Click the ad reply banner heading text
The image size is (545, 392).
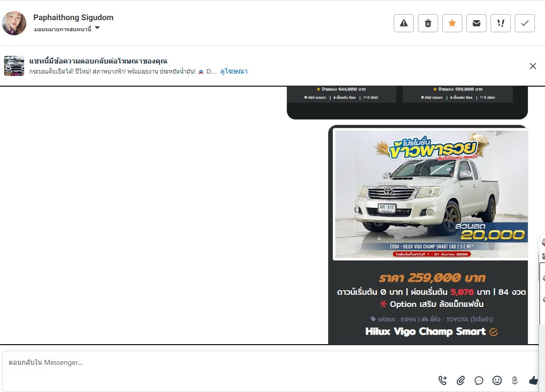pyautogui.click(x=98, y=61)
